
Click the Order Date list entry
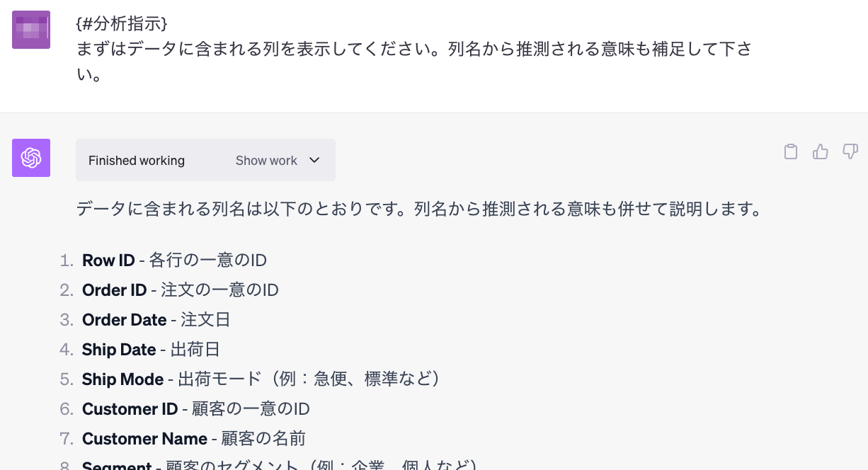(x=156, y=320)
